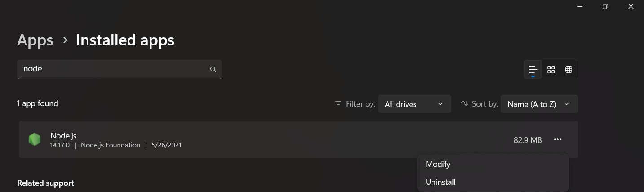This screenshot has height=192, width=644.
Task: Expand the Name (A to Z) sort dropdown
Action: [x=538, y=104]
